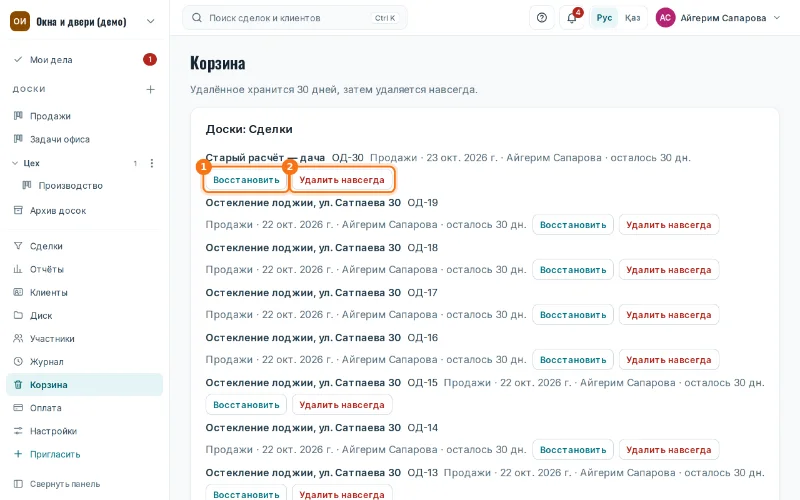Restore deal ОД-15
Image resolution: width=800 pixels, height=500 pixels.
(246, 405)
